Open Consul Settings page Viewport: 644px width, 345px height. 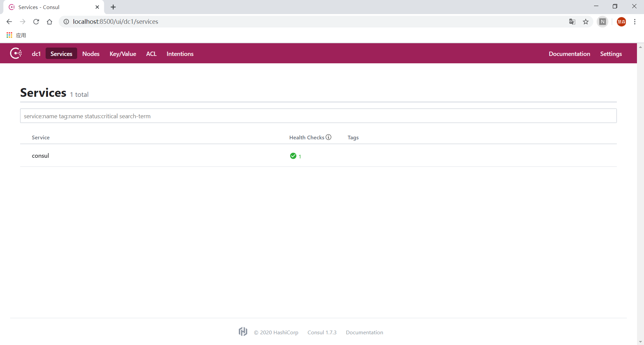tap(611, 54)
